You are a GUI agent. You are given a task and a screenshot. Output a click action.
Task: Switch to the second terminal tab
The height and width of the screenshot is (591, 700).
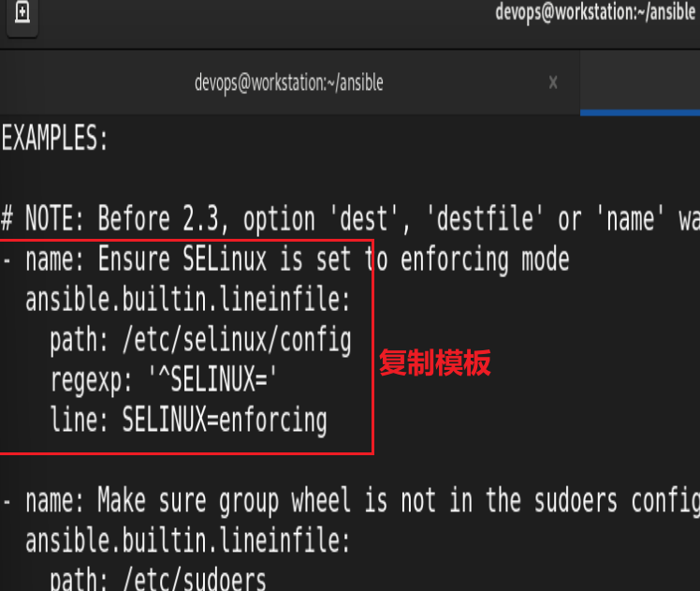[x=640, y=83]
